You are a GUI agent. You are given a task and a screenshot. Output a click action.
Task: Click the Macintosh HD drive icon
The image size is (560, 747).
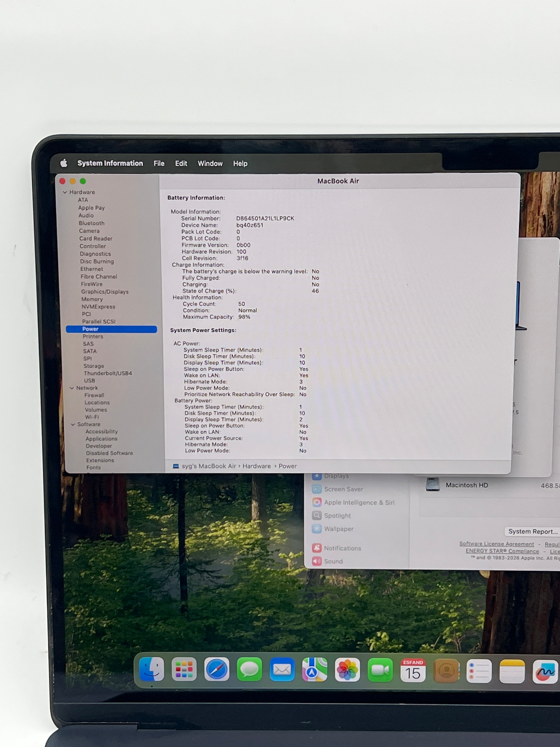pos(432,485)
